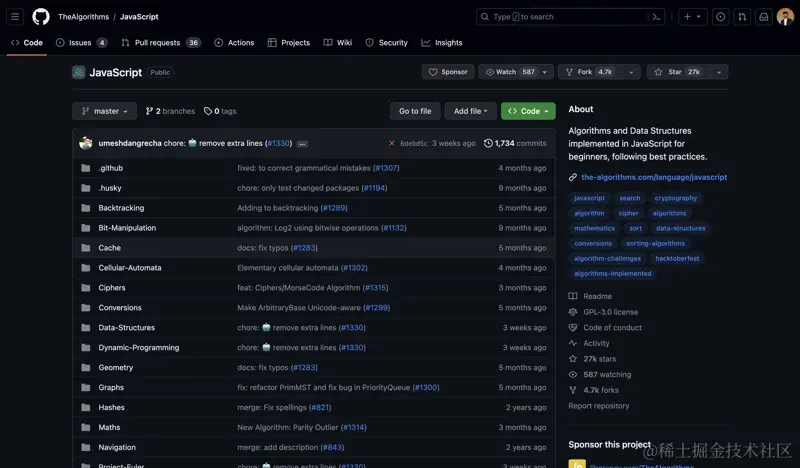Expand the Fork options arrow
The width and height of the screenshot is (800, 468).
click(x=631, y=72)
